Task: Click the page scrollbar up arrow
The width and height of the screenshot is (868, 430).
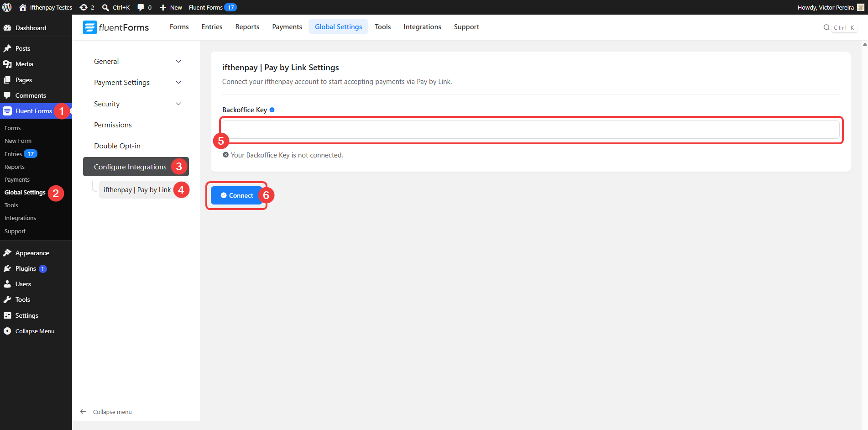Action: (x=865, y=45)
